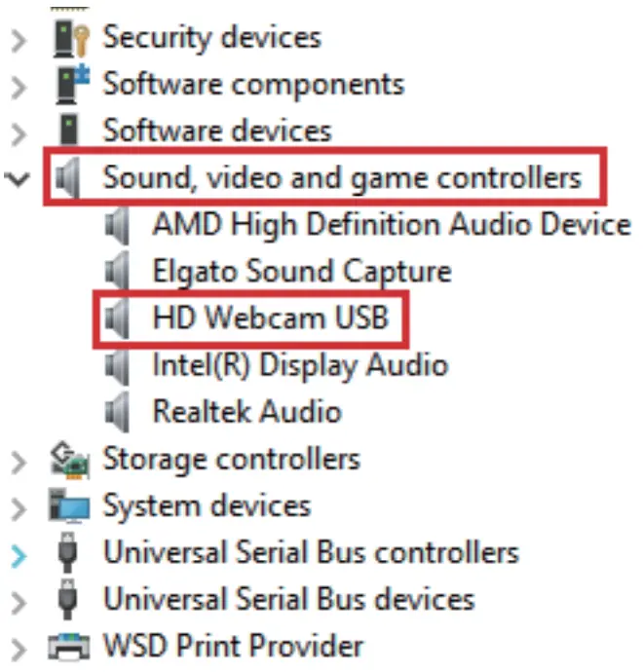643x672 pixels.
Task: Click the WSD Print Provider printer icon
Action: point(69,645)
